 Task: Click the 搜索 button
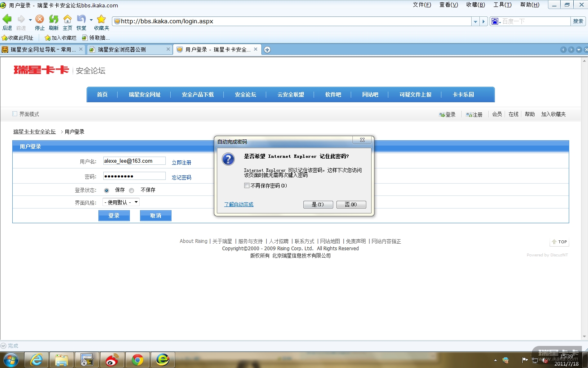coord(578,21)
